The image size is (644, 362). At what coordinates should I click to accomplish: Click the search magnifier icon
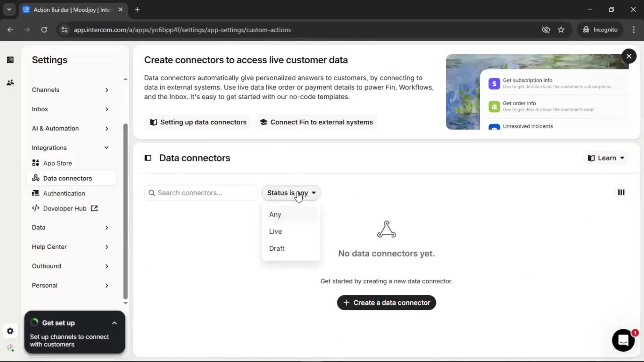152,193
